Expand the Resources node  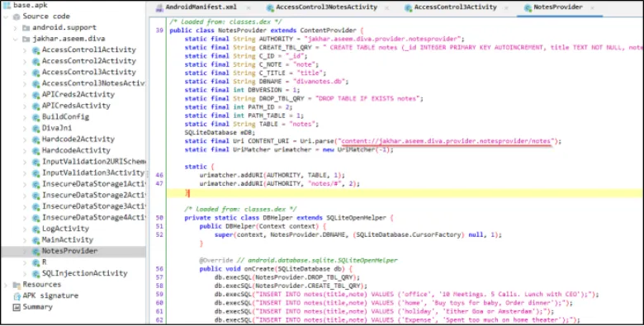pos(6,285)
